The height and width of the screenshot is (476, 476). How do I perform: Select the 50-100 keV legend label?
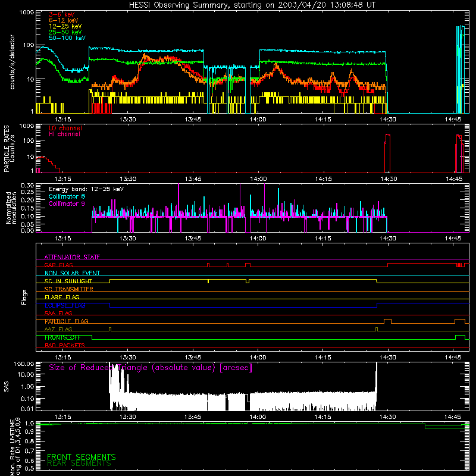tap(67, 38)
